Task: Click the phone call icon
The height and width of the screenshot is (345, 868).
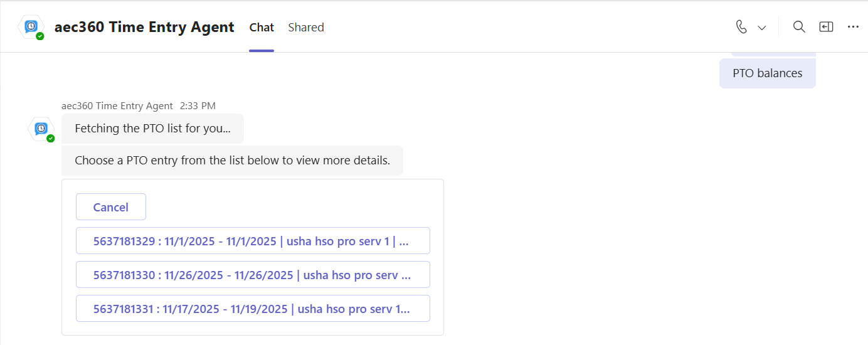Action: tap(741, 27)
